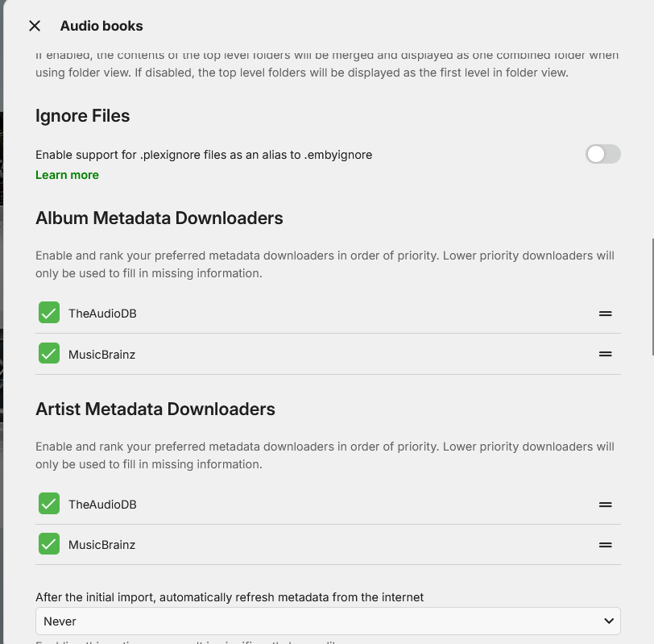
Task: Click the chevron arrow on the Never dropdown
Action: coord(609,621)
